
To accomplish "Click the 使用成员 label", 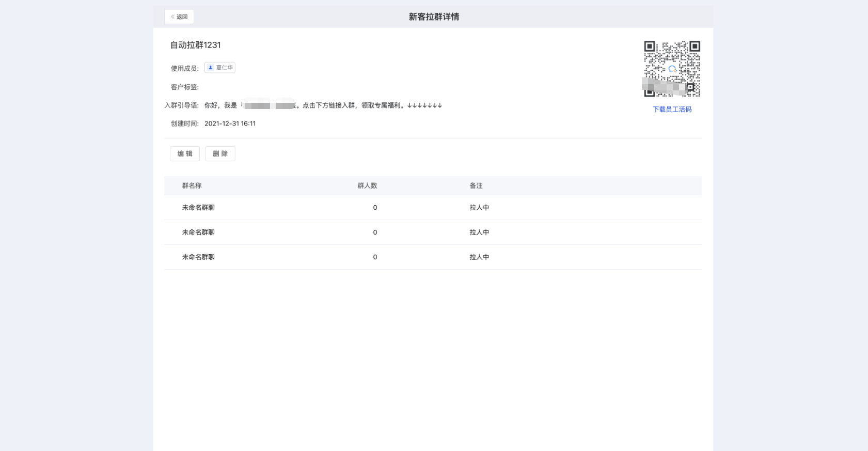I will point(185,68).
